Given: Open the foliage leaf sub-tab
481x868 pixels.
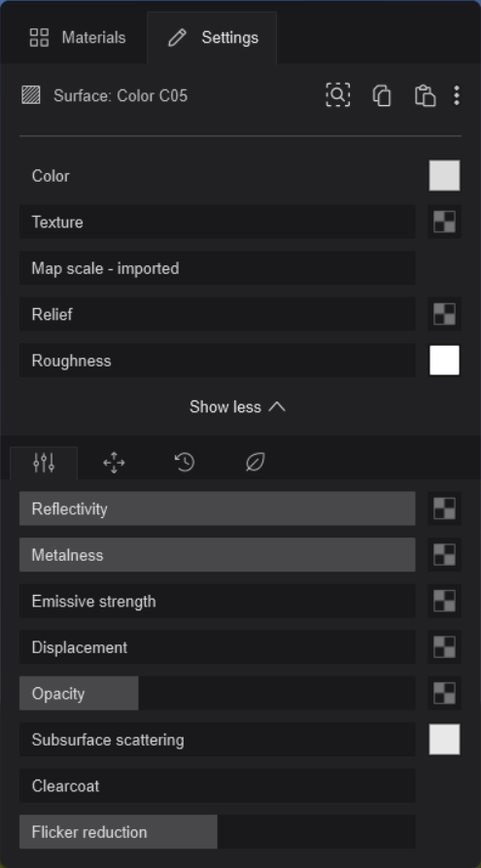Looking at the screenshot, I should [255, 463].
